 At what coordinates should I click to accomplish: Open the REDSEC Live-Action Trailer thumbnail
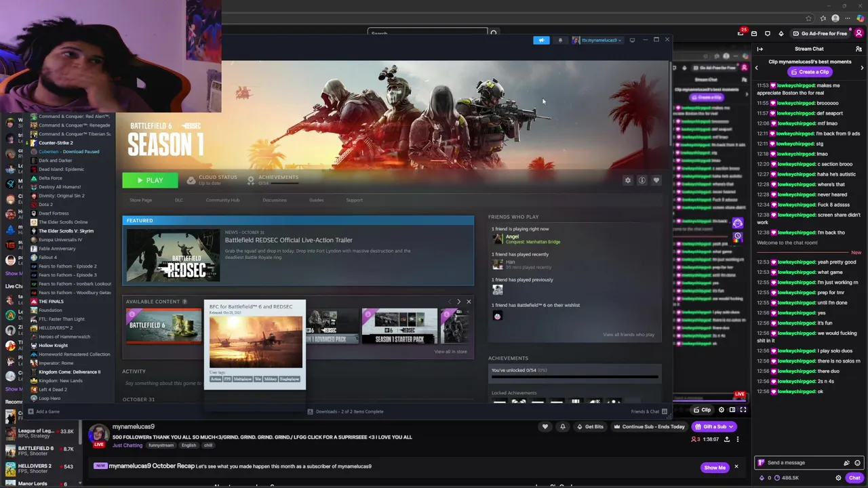[x=173, y=256]
